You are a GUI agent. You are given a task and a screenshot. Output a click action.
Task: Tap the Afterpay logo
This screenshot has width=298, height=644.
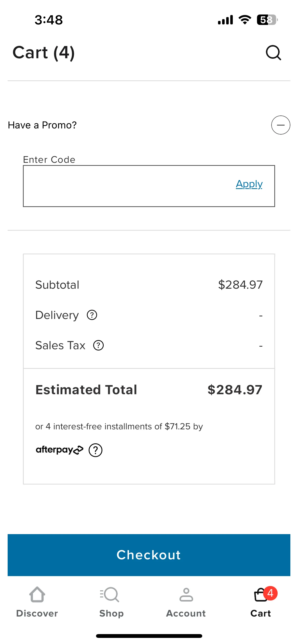(x=60, y=450)
